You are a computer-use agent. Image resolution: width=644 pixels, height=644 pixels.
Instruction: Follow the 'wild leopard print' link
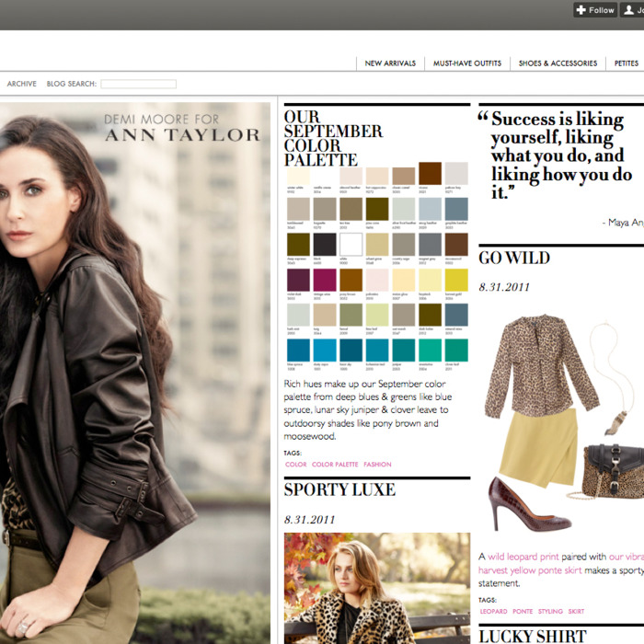(x=523, y=557)
